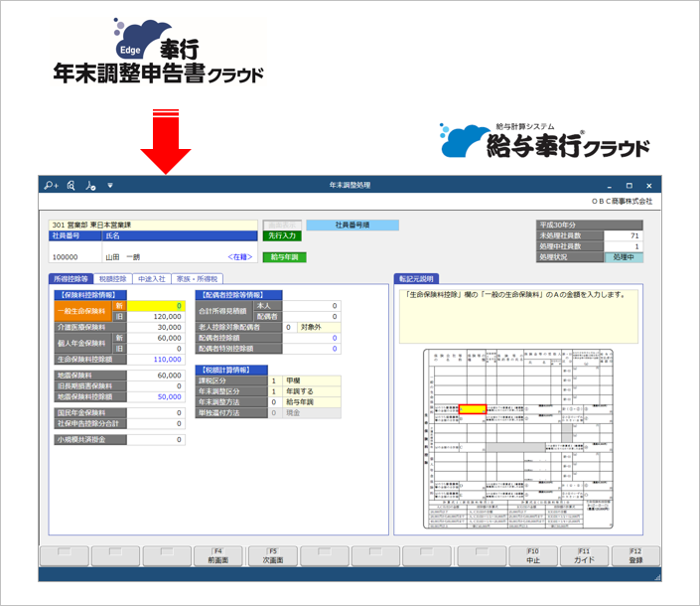The image size is (700, 606).
Task: Click the 【税額計算情報】 section header
Action: tap(231, 371)
